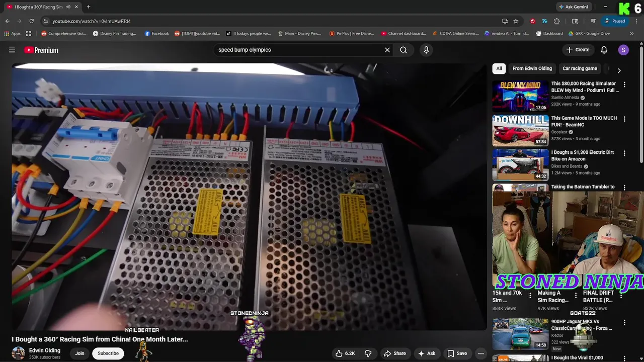
Task: Select the Car racing game chip
Action: click(x=580, y=68)
